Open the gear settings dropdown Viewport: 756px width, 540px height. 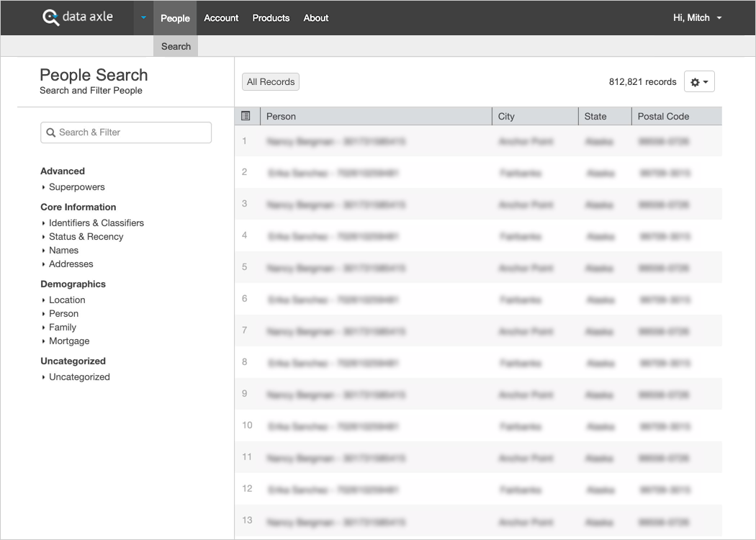click(698, 82)
